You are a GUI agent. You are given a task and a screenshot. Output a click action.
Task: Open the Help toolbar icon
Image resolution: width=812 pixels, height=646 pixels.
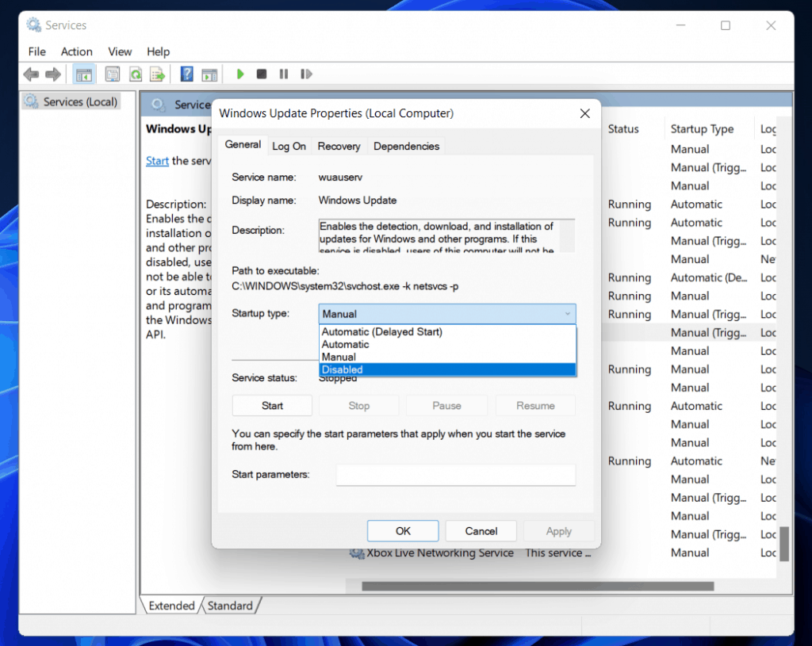coord(185,74)
